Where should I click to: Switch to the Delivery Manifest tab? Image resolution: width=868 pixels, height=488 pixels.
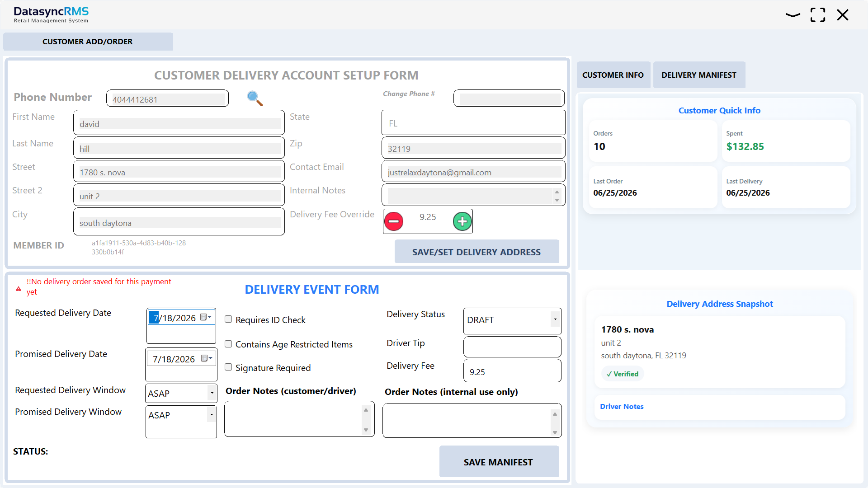[699, 75]
